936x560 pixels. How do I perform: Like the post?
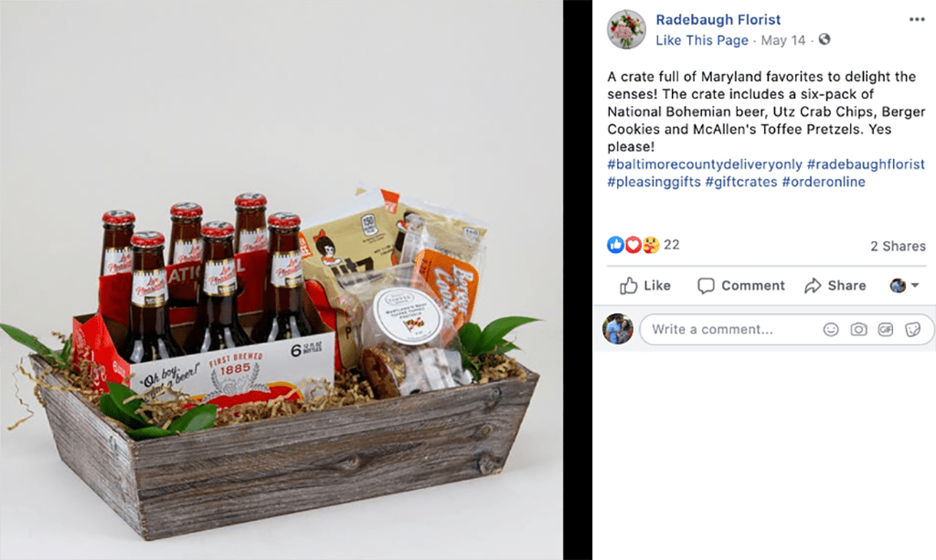coord(644,286)
